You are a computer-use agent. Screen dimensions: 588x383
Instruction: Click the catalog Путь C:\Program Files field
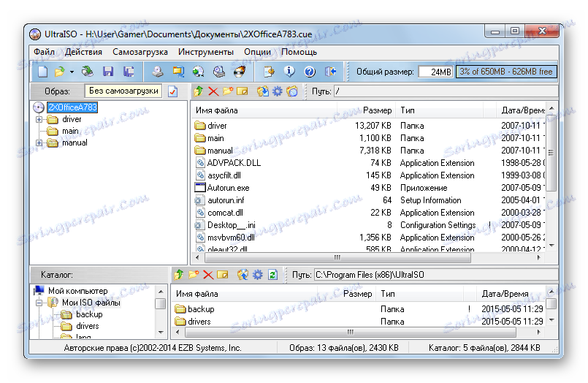[435, 275]
